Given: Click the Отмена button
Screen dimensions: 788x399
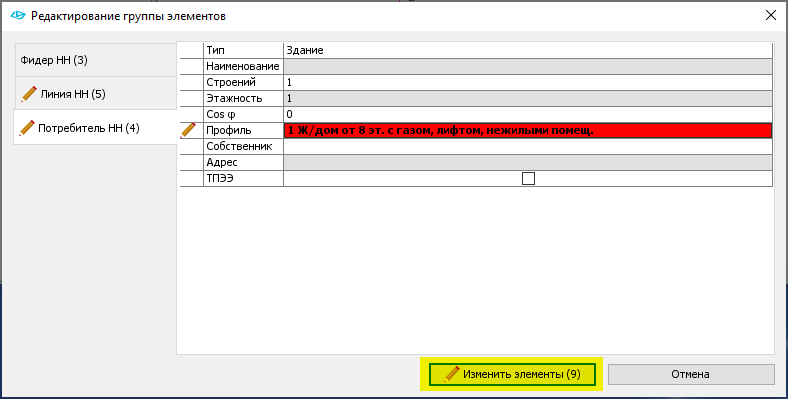Looking at the screenshot, I should [691, 374].
